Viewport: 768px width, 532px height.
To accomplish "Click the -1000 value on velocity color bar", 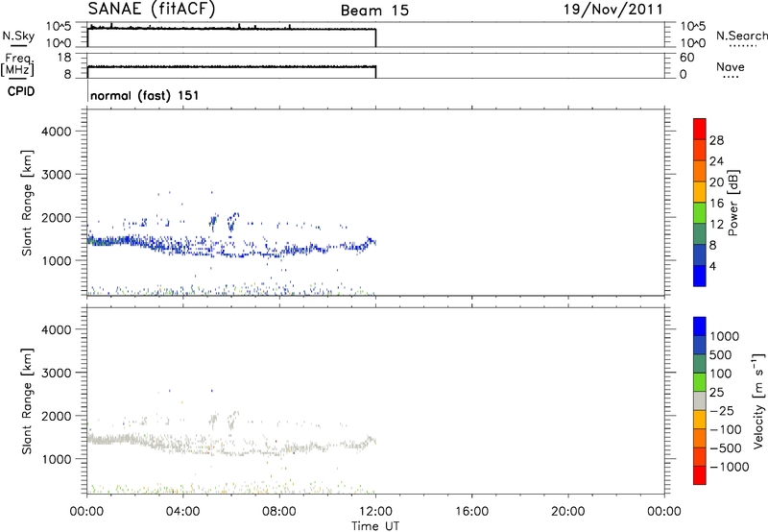I will [729, 467].
